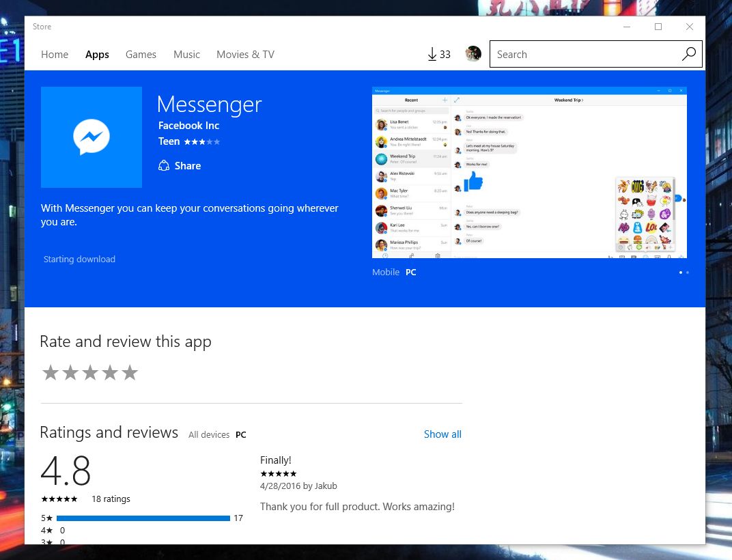Screen dimensions: 732x560
Task: Click the Share icon under Teen rating
Action: point(164,166)
